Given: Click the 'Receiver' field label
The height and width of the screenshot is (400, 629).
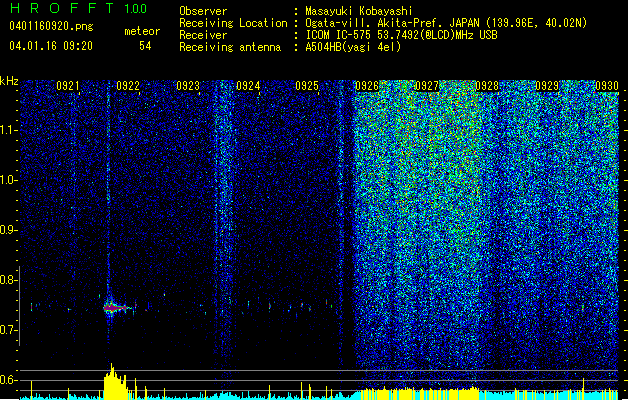Looking at the screenshot, I should (203, 35).
